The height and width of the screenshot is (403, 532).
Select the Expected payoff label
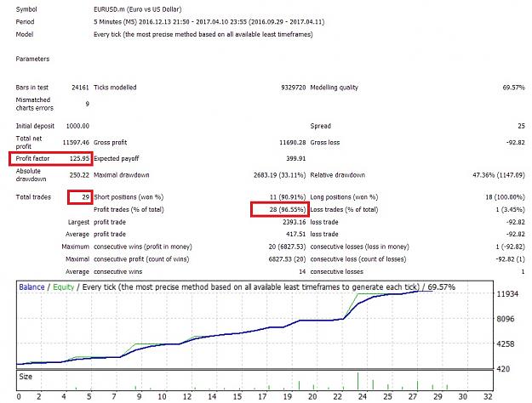[117, 158]
